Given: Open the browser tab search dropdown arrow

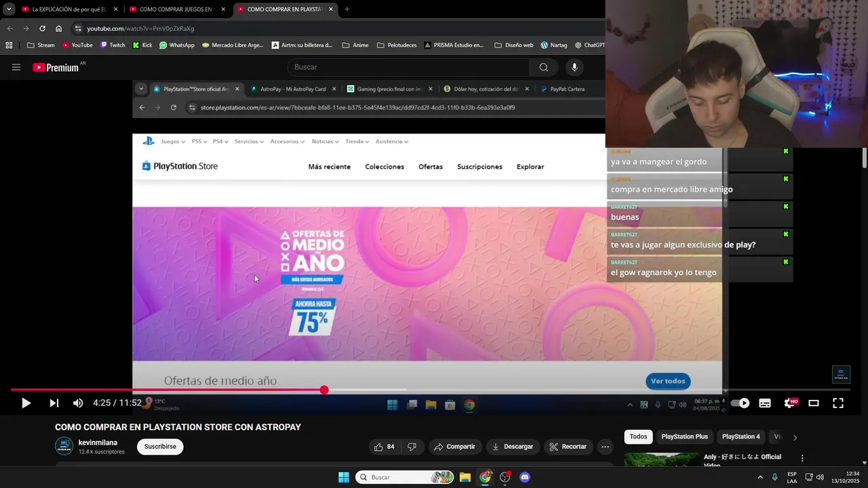Looking at the screenshot, I should tap(9, 9).
